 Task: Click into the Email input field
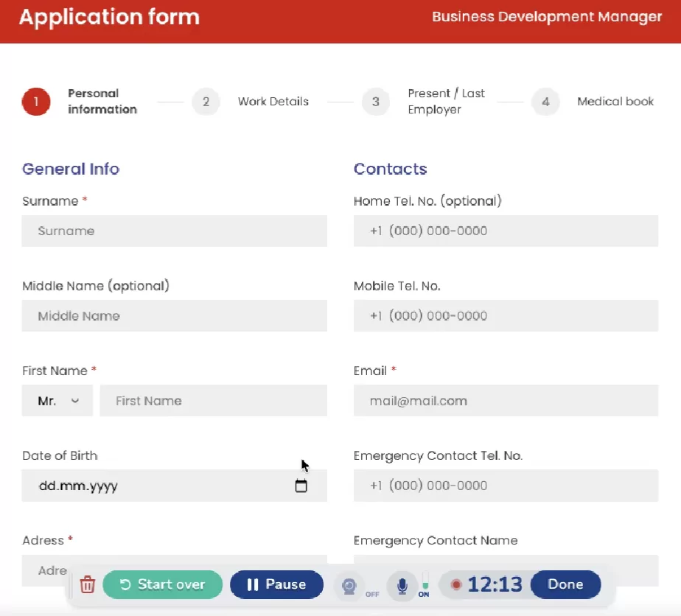click(506, 401)
